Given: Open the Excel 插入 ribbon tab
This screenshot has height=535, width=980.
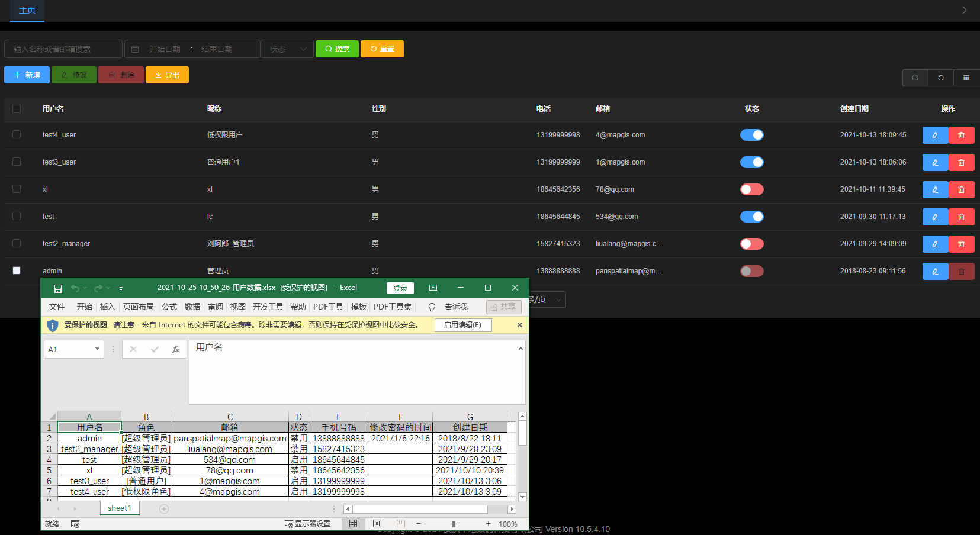Looking at the screenshot, I should pos(107,307).
